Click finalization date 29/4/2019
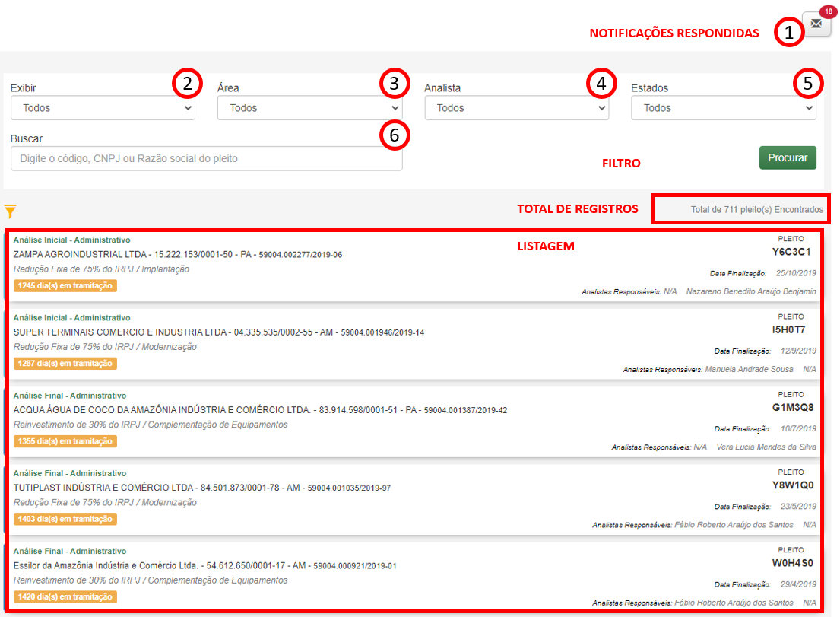This screenshot has width=840, height=617. 798,584
